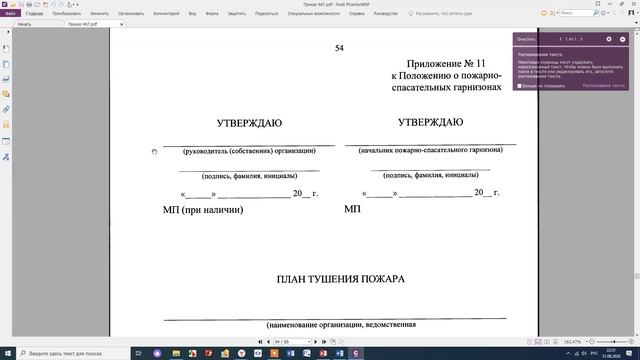640x360 pixels.
Task: Expand the left navigation panel arrow
Action: [x=8, y=32]
